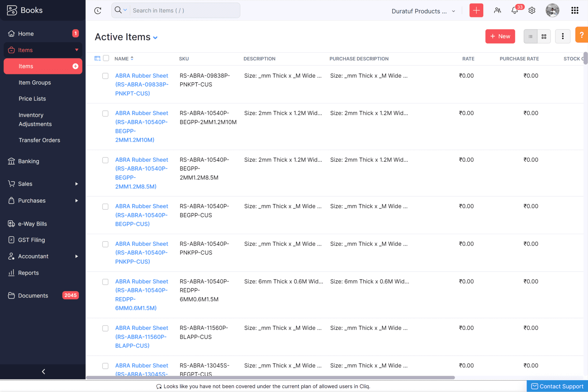Collapse the Items section in sidebar
This screenshot has height=392, width=588.
(77, 50)
